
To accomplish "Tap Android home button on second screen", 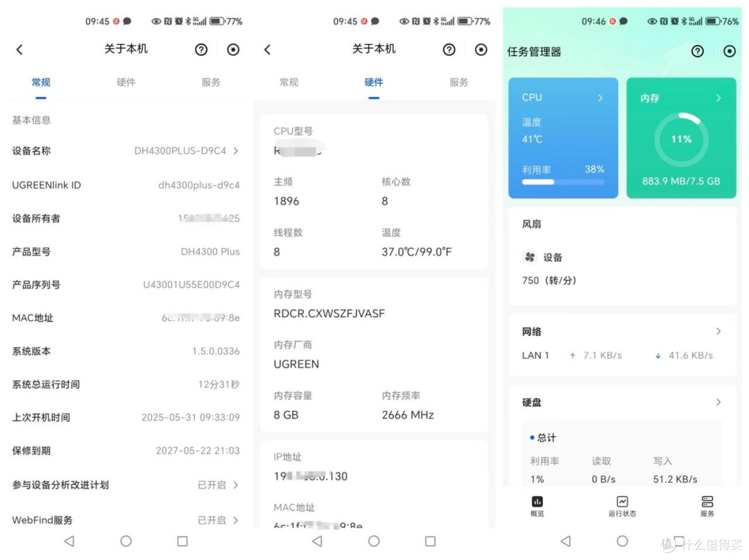I will point(374,541).
